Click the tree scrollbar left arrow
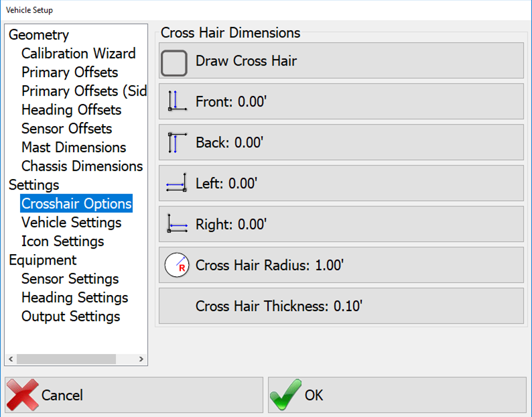This screenshot has width=532, height=417. click(x=11, y=359)
